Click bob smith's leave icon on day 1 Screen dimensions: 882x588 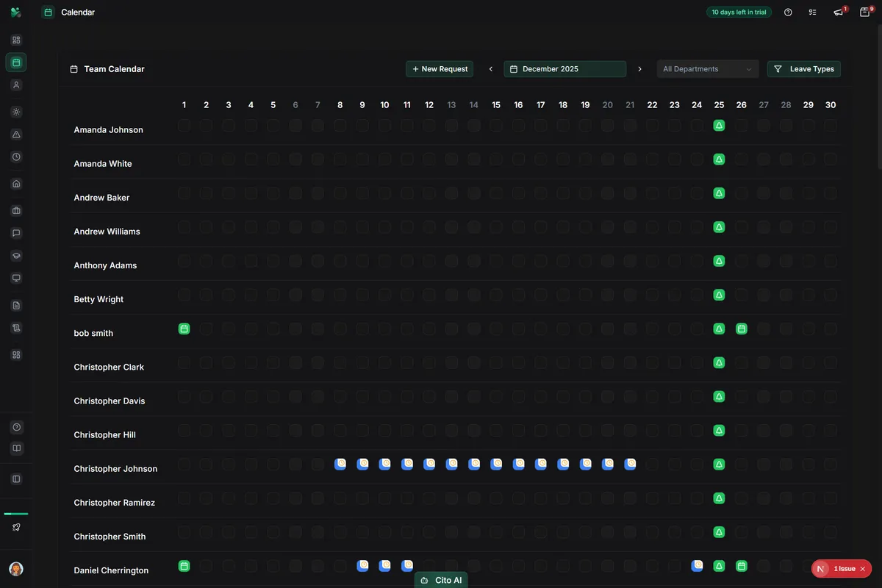184,329
